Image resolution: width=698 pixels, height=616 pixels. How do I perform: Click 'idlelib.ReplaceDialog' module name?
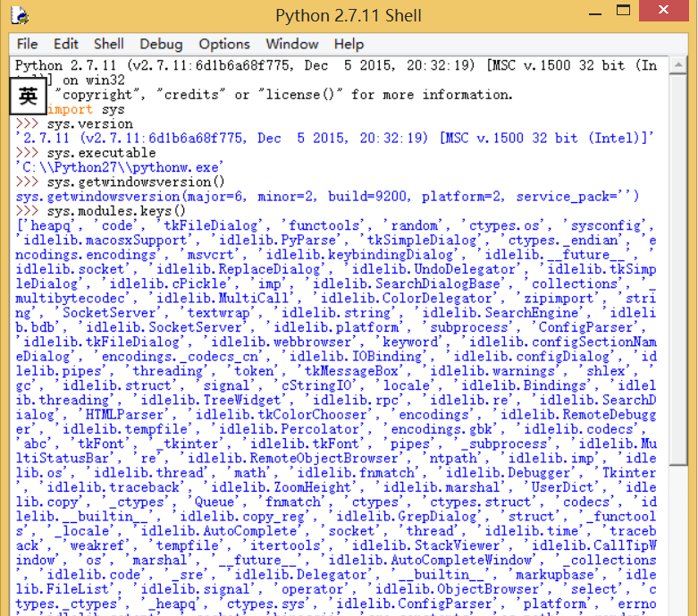[x=238, y=269]
